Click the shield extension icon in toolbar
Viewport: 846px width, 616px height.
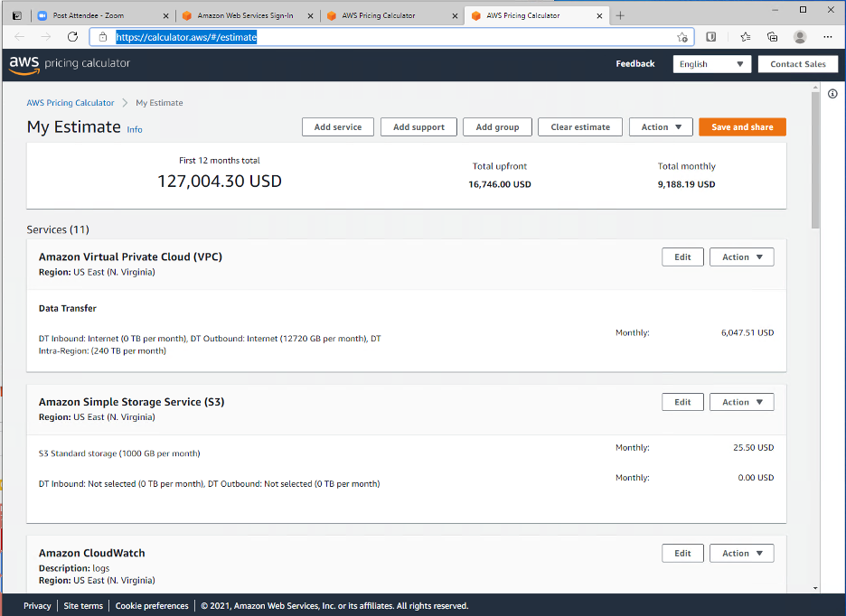[711, 37]
